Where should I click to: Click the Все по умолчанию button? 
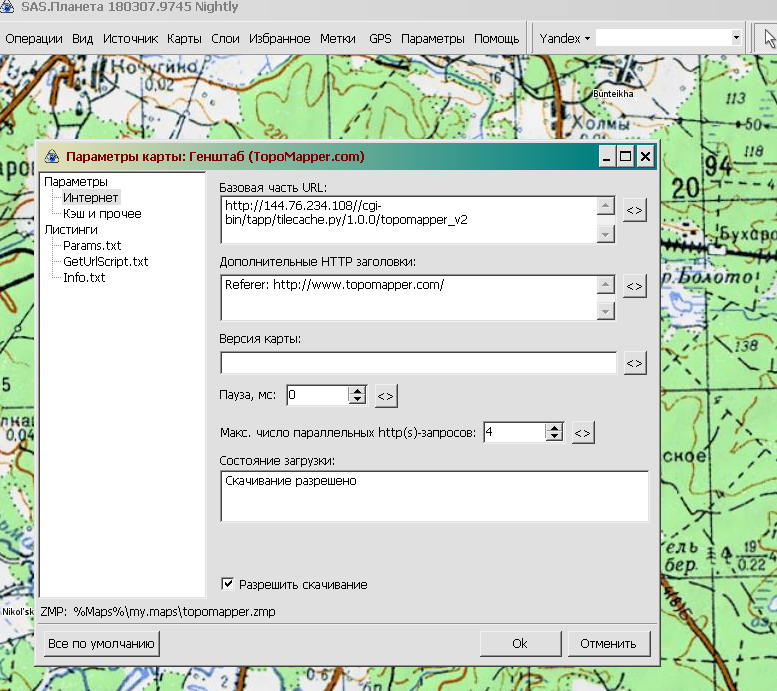pos(101,643)
